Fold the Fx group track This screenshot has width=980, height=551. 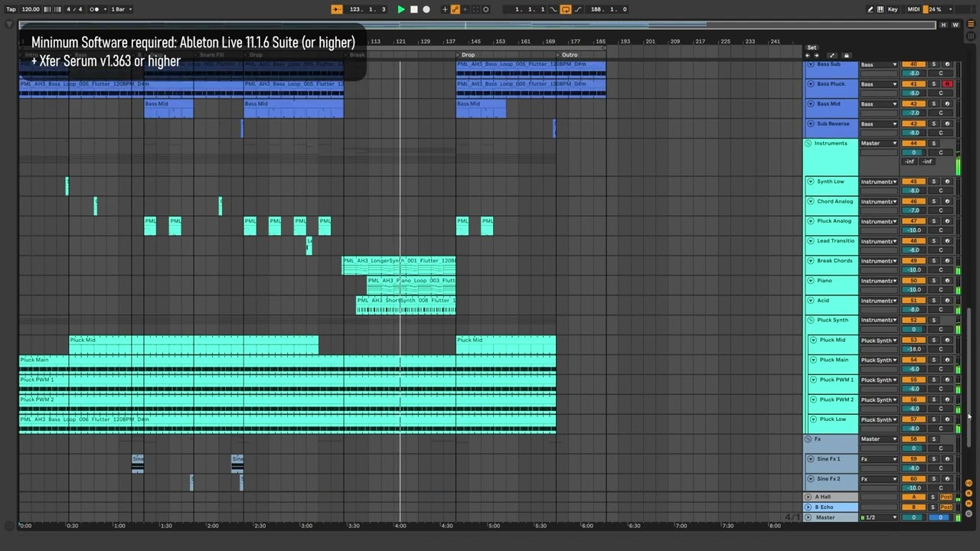click(808, 439)
